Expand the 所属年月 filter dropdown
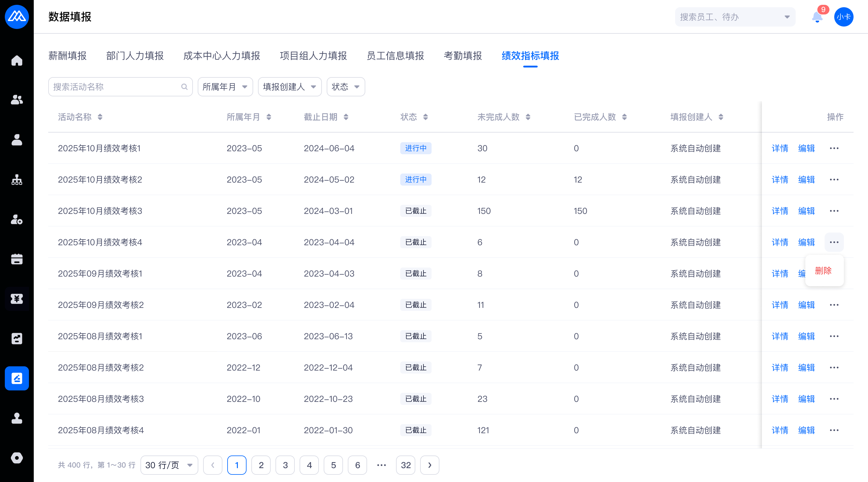Image resolution: width=868 pixels, height=482 pixels. [225, 87]
